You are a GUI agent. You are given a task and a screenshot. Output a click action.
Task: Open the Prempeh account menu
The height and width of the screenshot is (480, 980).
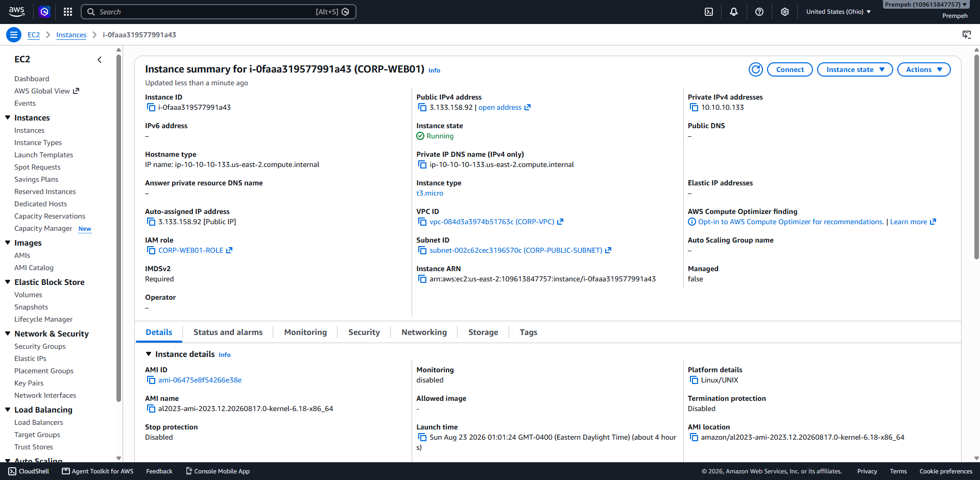pos(926,5)
